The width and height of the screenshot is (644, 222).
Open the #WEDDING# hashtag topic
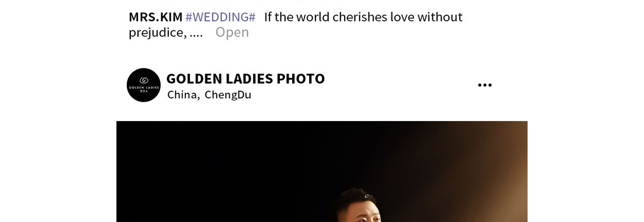(221, 17)
